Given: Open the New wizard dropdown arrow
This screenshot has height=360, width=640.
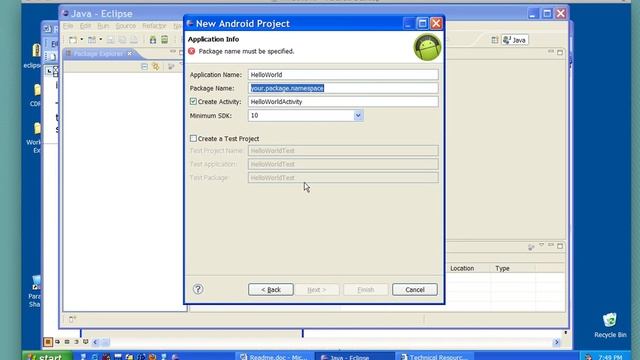Looking at the screenshot, I should click(x=82, y=40).
